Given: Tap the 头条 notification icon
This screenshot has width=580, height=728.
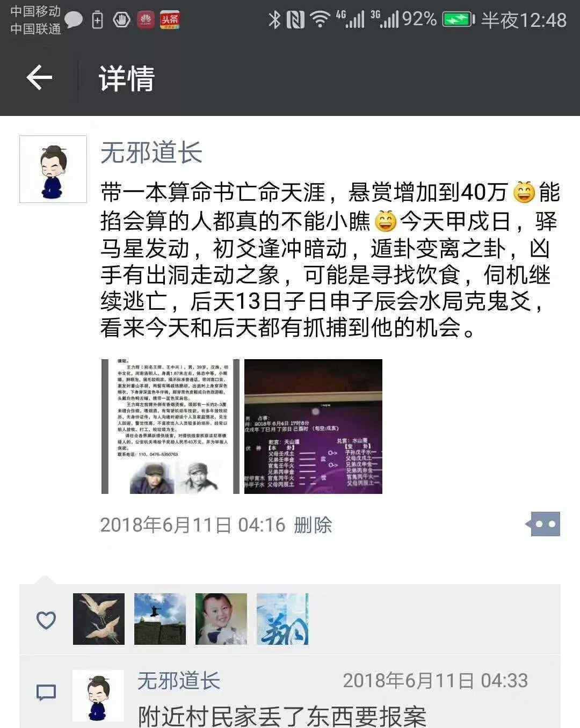Looking at the screenshot, I should coord(170,20).
